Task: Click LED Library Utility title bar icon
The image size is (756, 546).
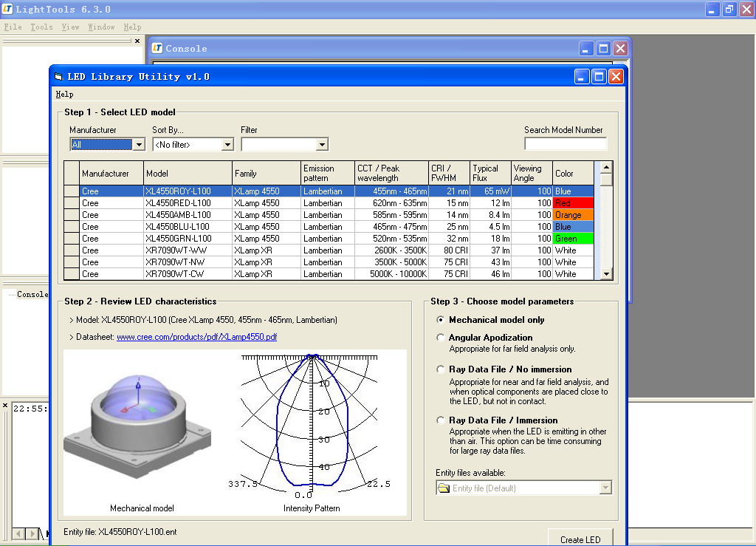Action: click(x=58, y=77)
